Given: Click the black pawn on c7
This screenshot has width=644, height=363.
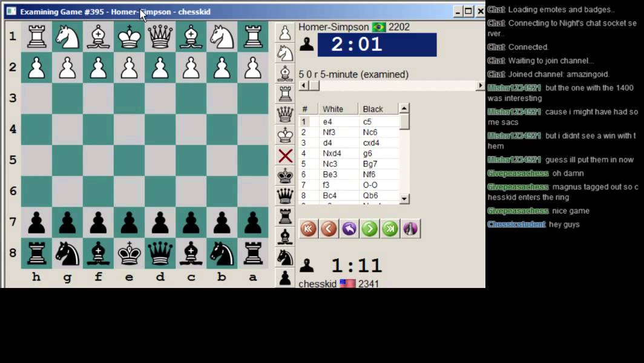Looking at the screenshot, I should pyautogui.click(x=191, y=223).
